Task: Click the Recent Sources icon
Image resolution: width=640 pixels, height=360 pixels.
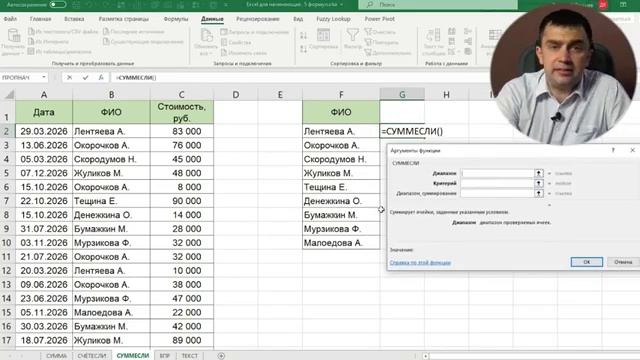Action: pos(106,31)
